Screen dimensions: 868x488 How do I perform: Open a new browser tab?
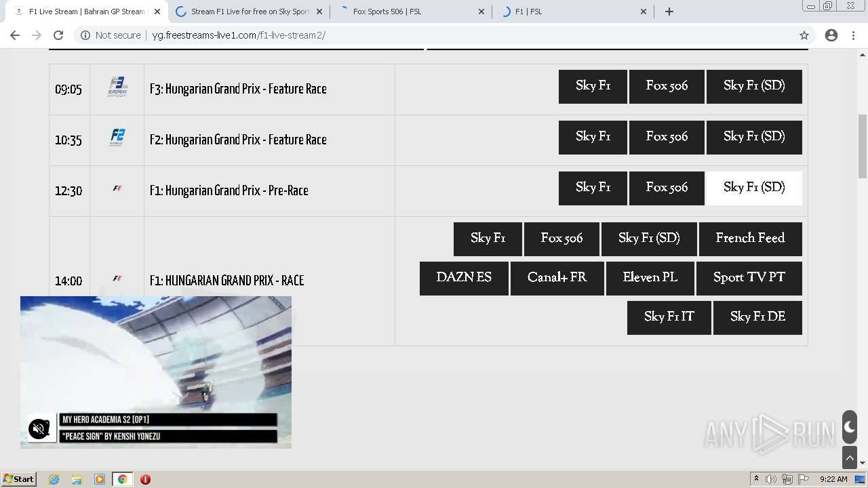[669, 12]
